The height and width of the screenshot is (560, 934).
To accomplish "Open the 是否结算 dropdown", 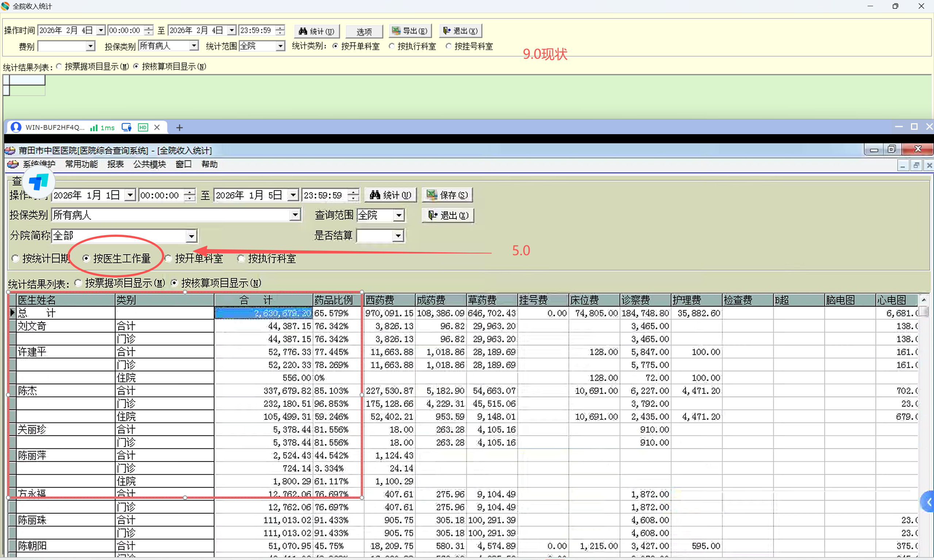I will pyautogui.click(x=398, y=236).
